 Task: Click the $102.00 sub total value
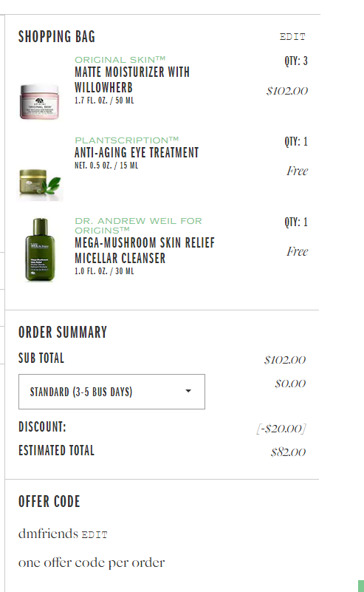coord(285,360)
